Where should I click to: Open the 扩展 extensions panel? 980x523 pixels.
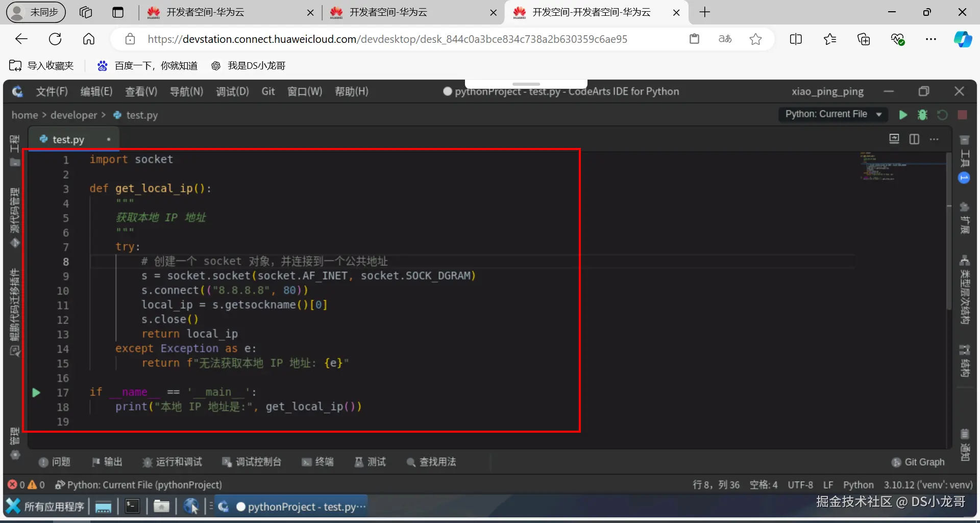click(x=964, y=218)
